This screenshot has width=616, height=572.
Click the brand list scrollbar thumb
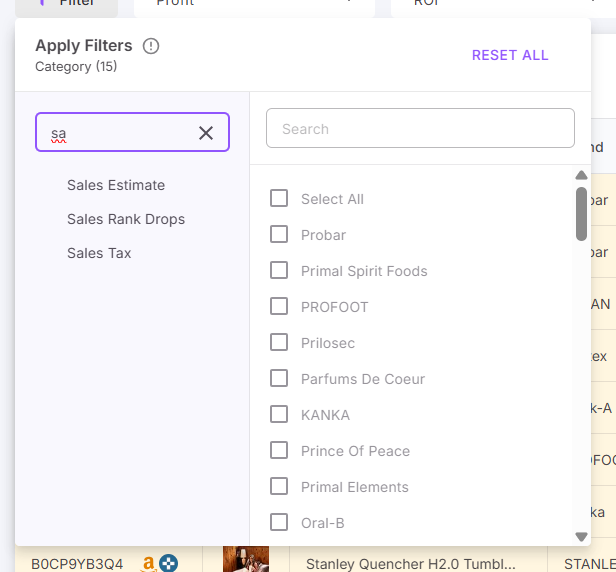581,214
